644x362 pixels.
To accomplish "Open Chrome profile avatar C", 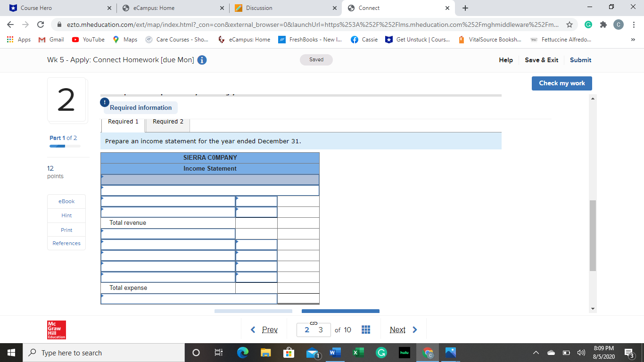I will [x=618, y=25].
